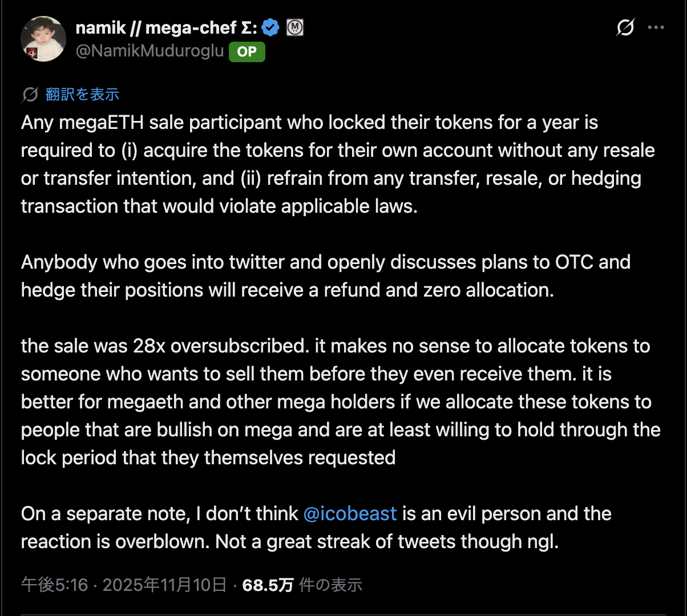Open the namik // mega-chef display name
Image resolution: width=687 pixels, height=616 pixels.
(x=166, y=27)
